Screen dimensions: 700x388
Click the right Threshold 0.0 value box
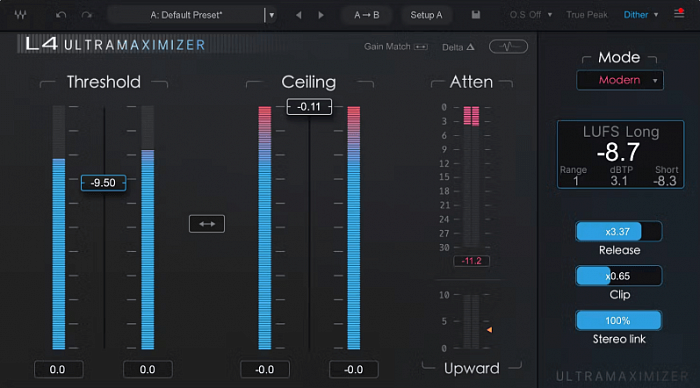(147, 370)
